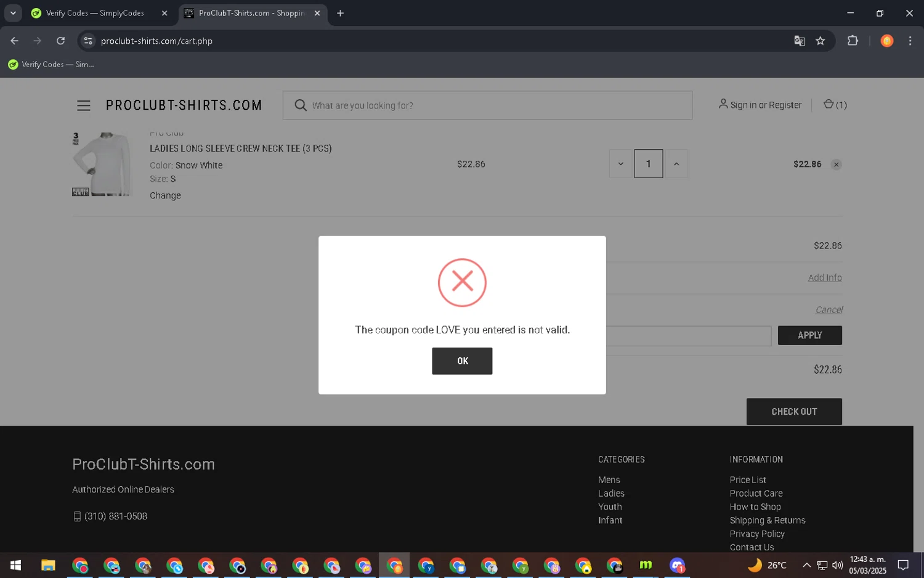
Task: Go forward with the browser forward arrow
Action: click(x=38, y=41)
